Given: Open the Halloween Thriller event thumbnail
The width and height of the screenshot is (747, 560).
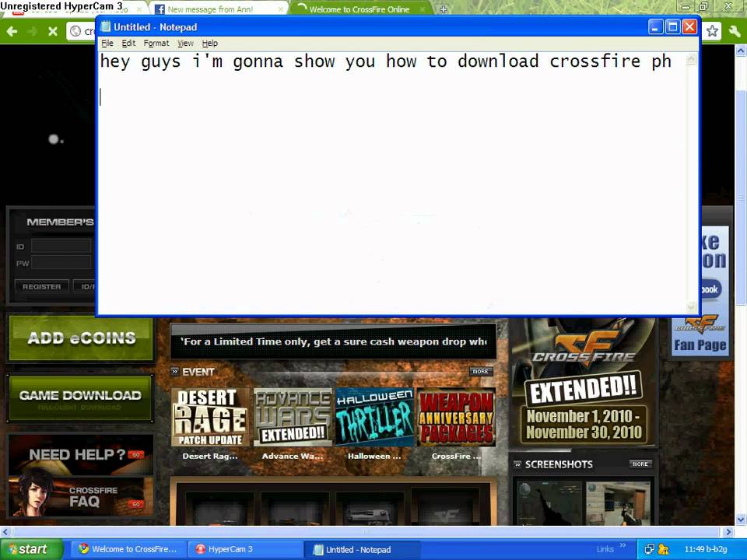Looking at the screenshot, I should point(374,417).
